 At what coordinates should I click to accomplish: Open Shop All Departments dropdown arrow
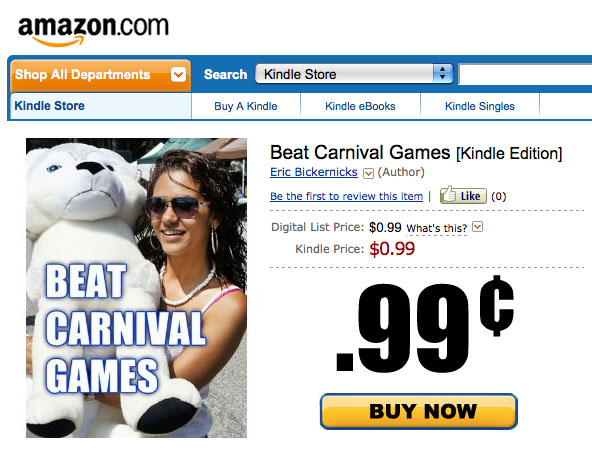pos(178,74)
